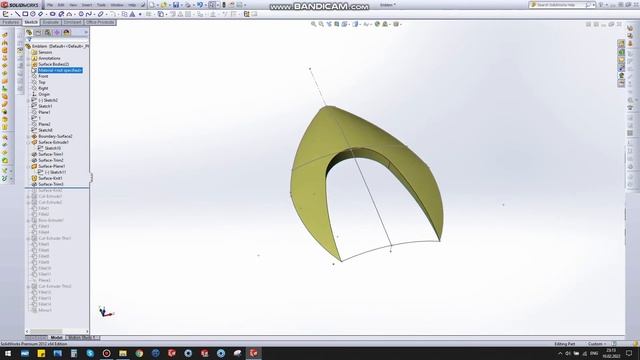Click the Windows Start button

point(8,353)
